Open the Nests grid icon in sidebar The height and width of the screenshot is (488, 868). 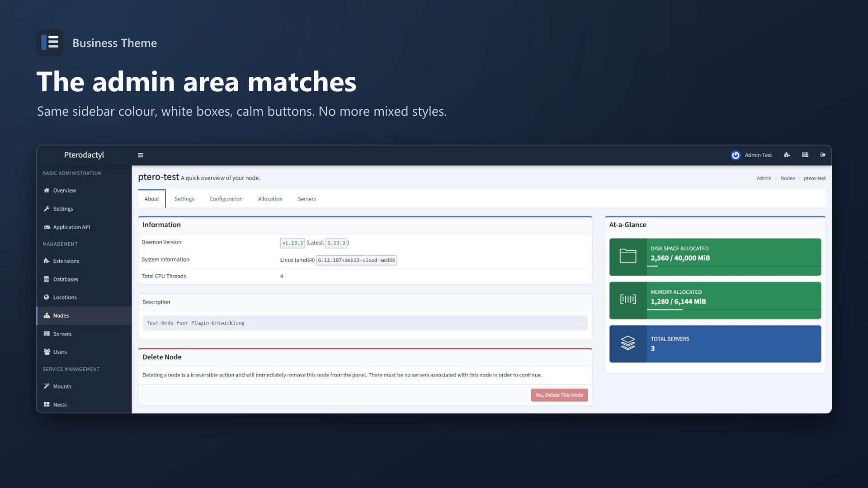click(x=47, y=404)
